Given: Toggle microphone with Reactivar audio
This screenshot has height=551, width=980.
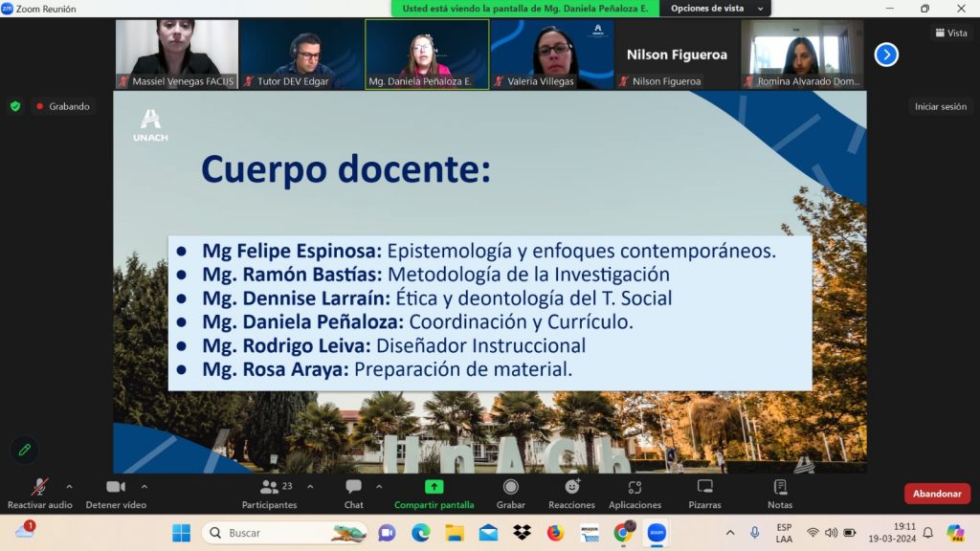Looking at the screenshot, I should tap(40, 494).
